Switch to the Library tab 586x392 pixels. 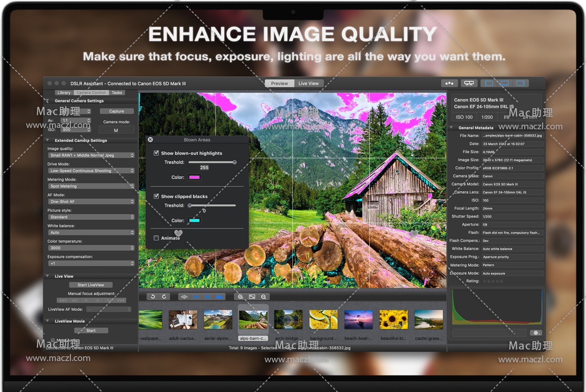tap(64, 93)
